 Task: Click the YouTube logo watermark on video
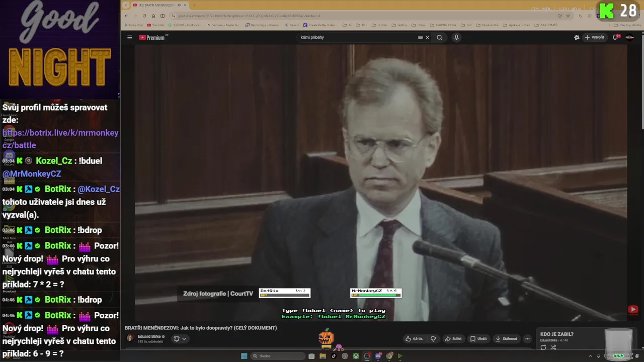tap(633, 309)
